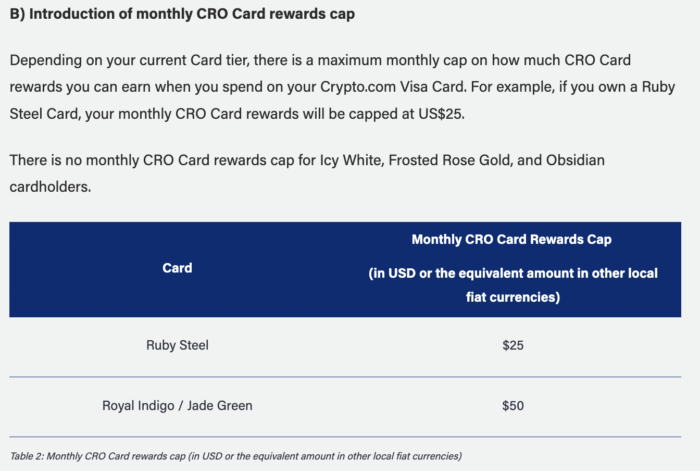Click the "B) Introduction of monthly CRO Card rewards cap" heading
700x471 pixels.
[184, 15]
